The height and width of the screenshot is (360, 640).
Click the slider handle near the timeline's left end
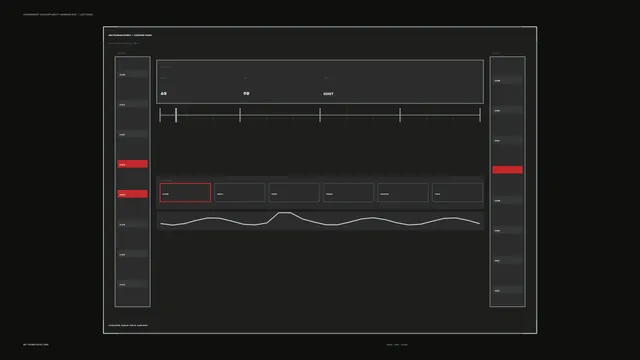point(176,115)
